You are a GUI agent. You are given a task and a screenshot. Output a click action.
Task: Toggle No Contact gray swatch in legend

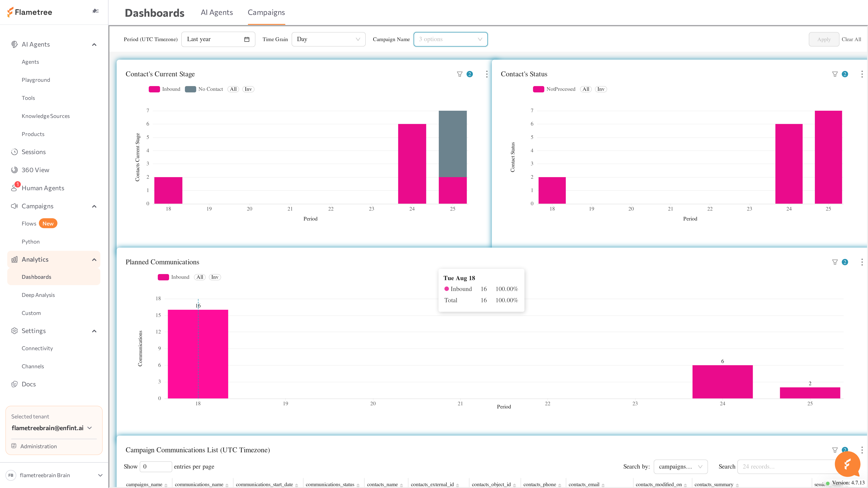point(190,89)
